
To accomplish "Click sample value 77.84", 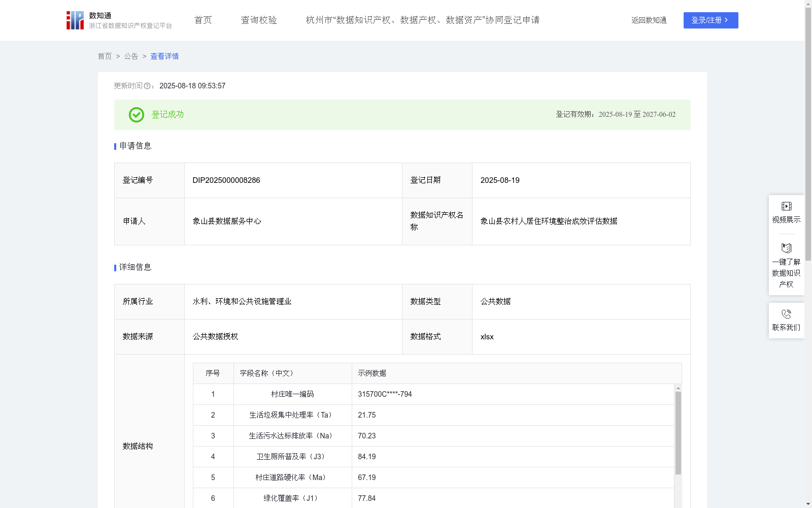I will (367, 498).
